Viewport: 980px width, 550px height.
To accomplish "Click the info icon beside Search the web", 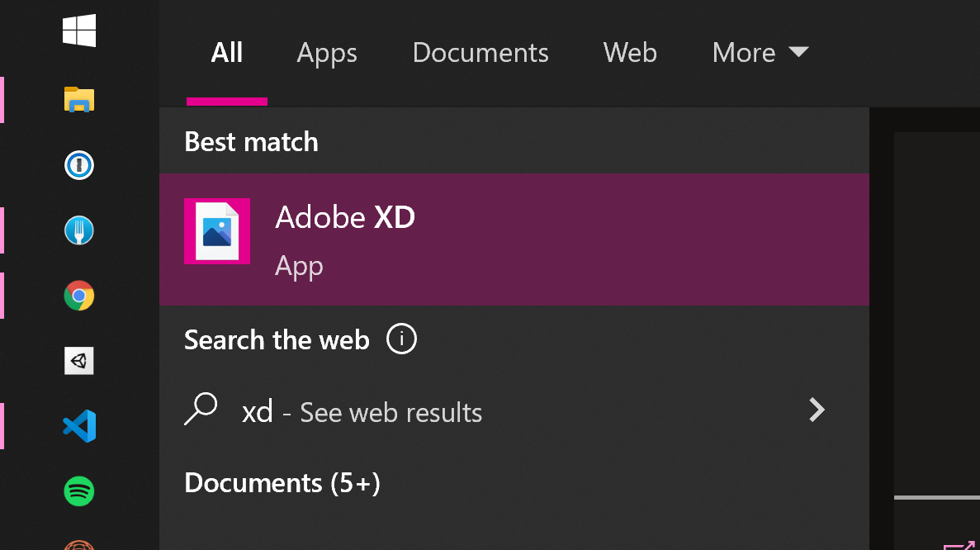I will pyautogui.click(x=402, y=339).
